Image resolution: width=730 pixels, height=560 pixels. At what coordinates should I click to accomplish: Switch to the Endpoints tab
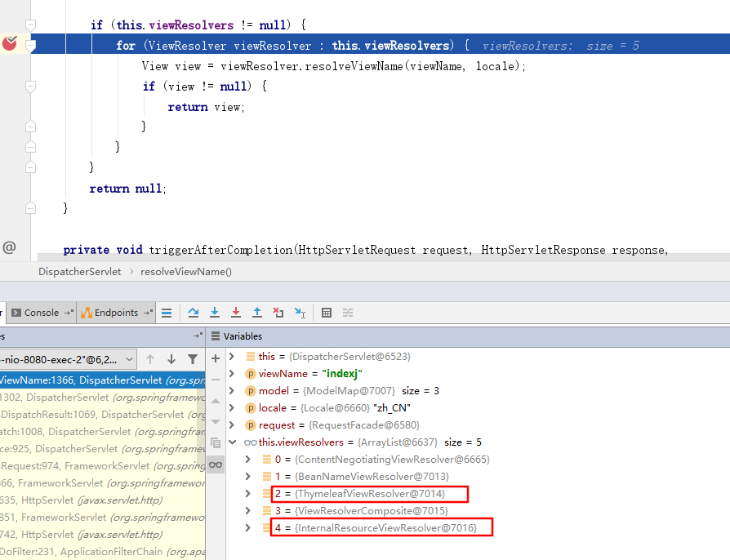click(x=116, y=313)
